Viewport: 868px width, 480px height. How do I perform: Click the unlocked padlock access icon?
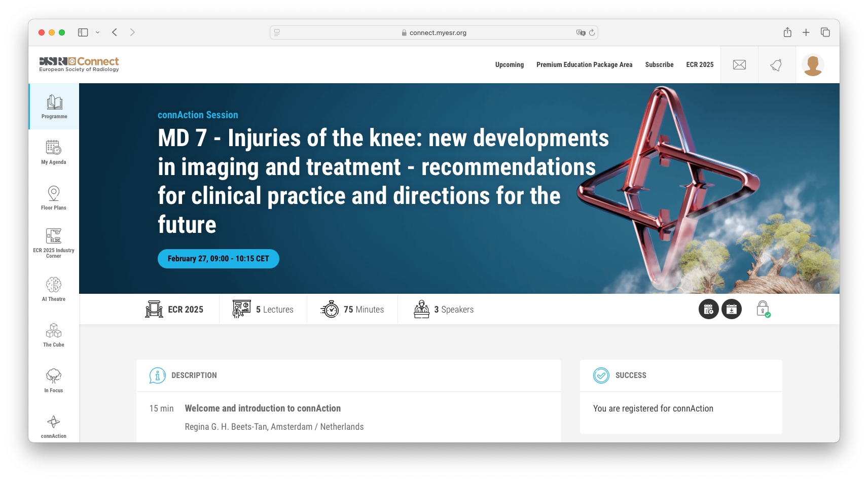pyautogui.click(x=763, y=309)
